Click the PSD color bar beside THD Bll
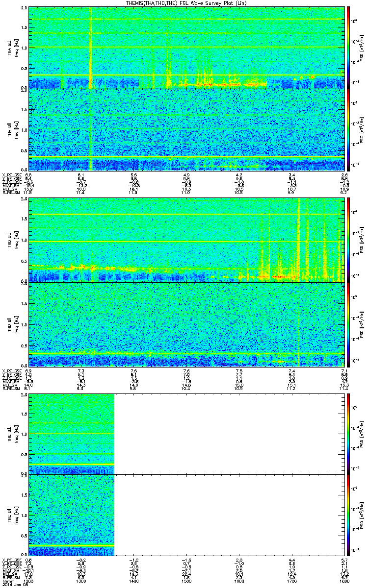 point(349,323)
